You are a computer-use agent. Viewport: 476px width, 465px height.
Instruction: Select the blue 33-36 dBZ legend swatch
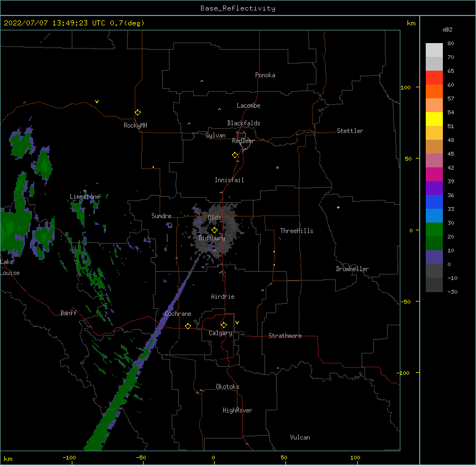434,202
